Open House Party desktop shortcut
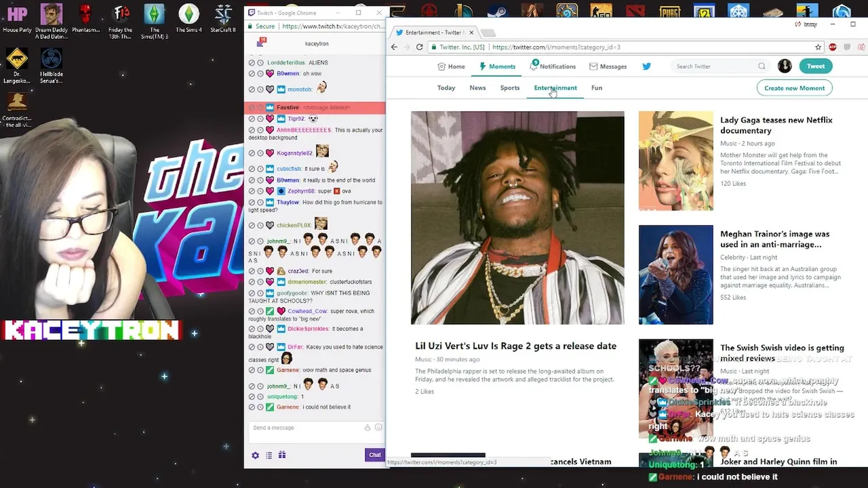The image size is (868, 488). tap(17, 19)
